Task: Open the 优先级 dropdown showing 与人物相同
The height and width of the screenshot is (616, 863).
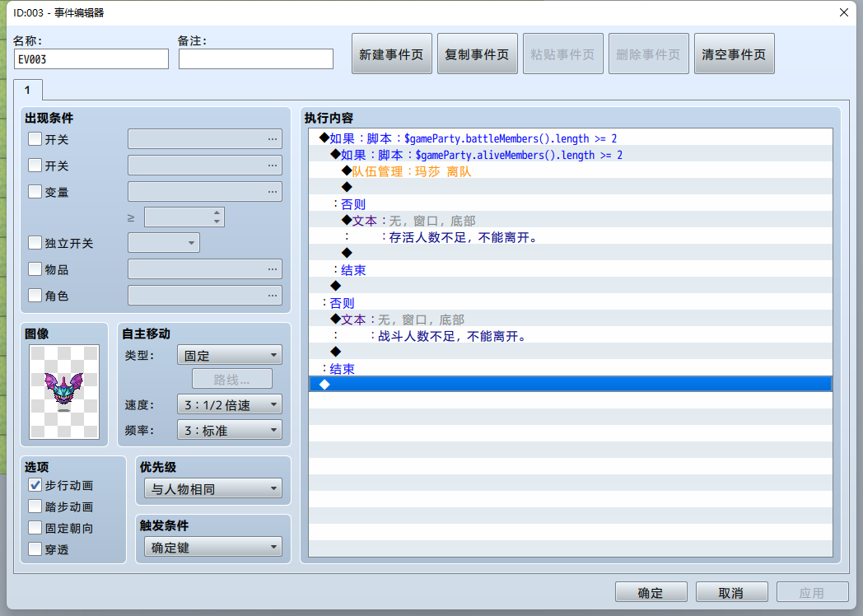Action: [213, 489]
